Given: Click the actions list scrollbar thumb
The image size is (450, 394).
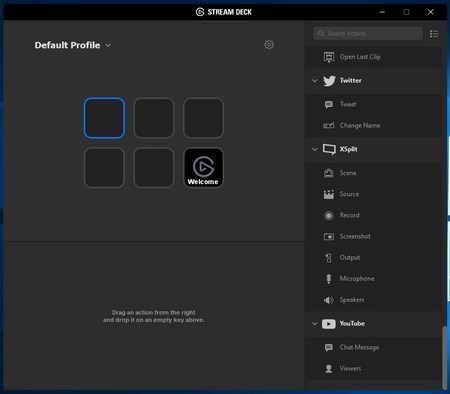Looking at the screenshot, I should pos(444,358).
